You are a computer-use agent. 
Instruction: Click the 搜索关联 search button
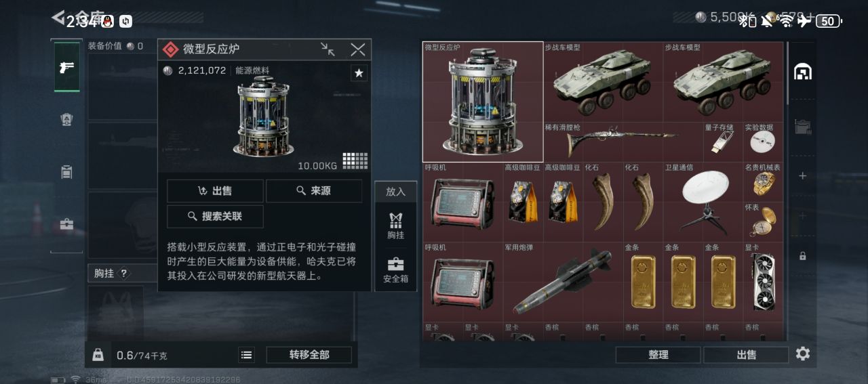click(215, 217)
